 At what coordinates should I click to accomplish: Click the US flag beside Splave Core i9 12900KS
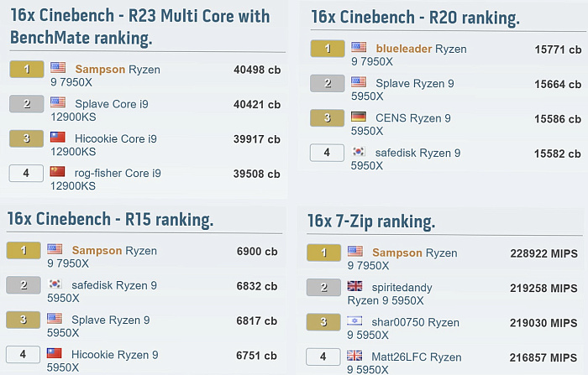(x=58, y=102)
